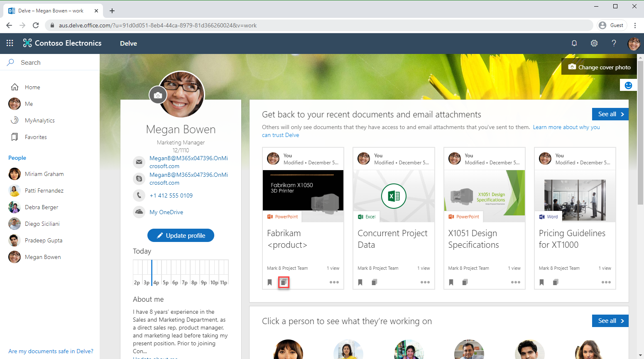The image size is (644, 359).
Task: Click the OneDrive cloud icon
Action: (139, 212)
